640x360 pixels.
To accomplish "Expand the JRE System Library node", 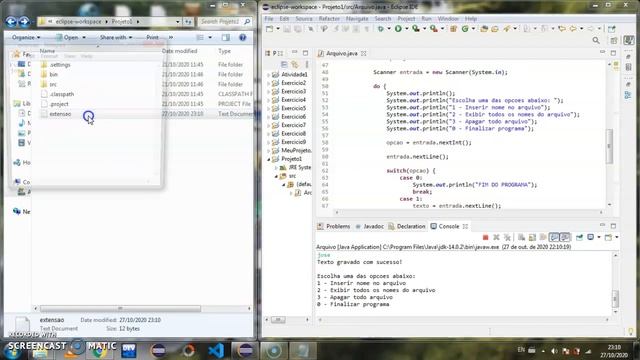I will (x=276, y=168).
